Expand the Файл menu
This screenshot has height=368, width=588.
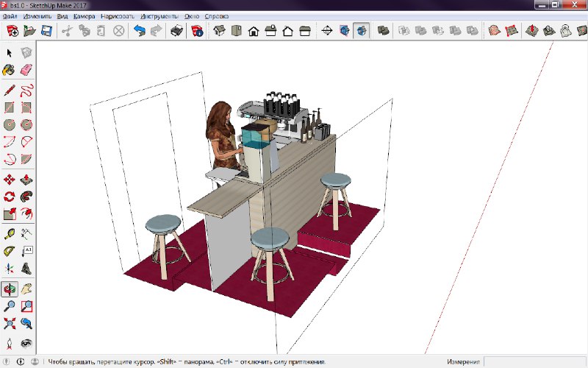(x=10, y=15)
